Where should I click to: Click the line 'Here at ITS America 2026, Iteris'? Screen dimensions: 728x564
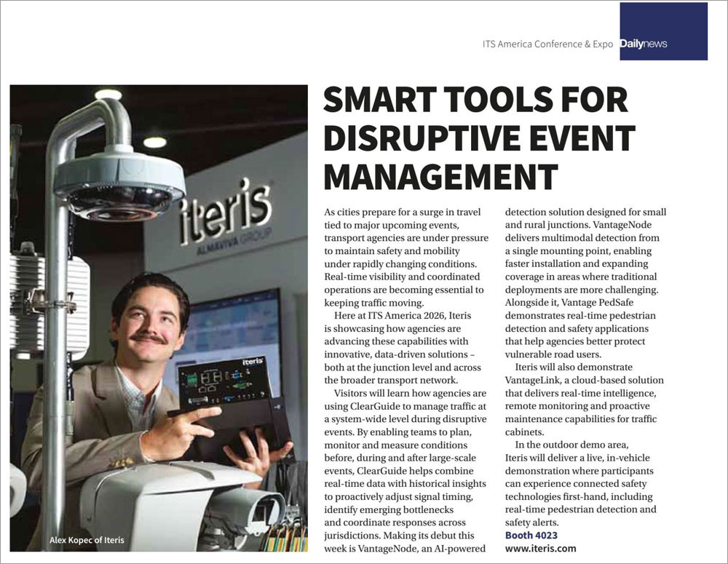tap(403, 316)
